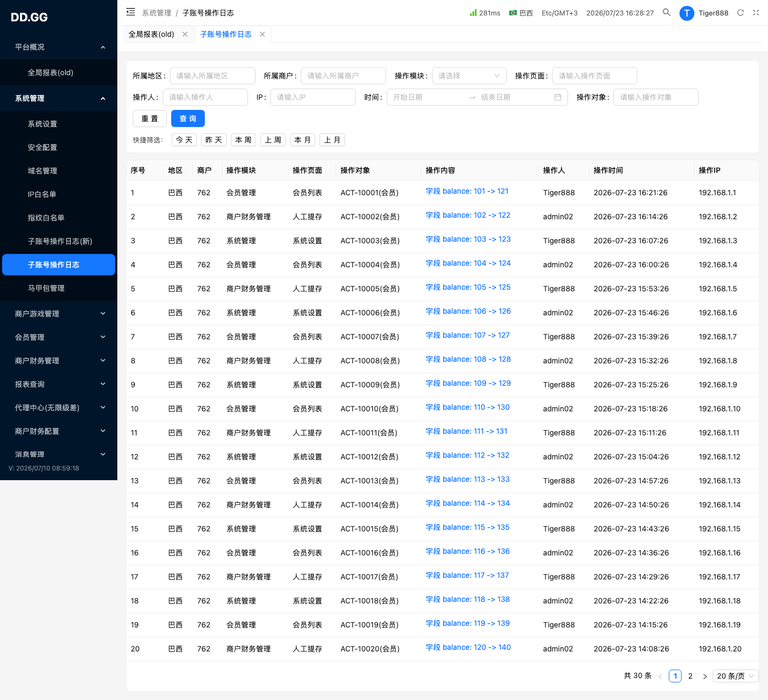Image resolution: width=768 pixels, height=700 pixels.
Task: Collapse the 系统管理 sidebar section
Action: tap(59, 98)
